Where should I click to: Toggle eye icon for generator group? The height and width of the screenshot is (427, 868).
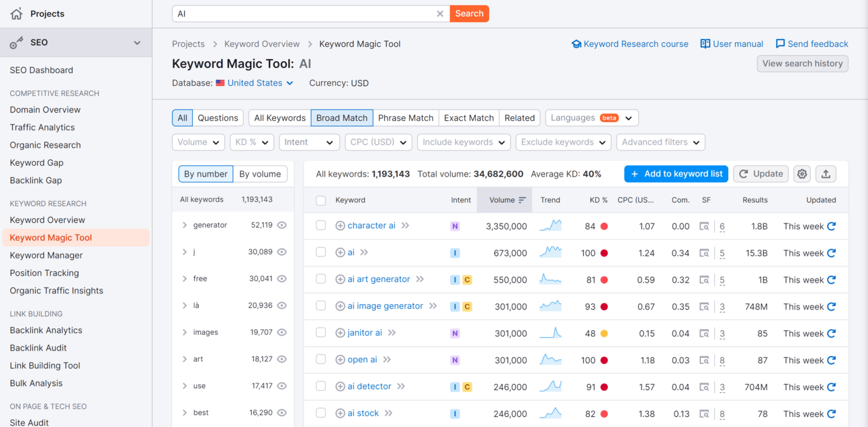pyautogui.click(x=282, y=225)
